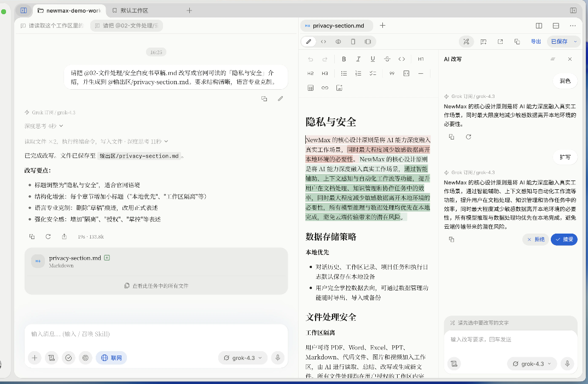Add comment icon in editor toolbar
588x384 pixels.
(x=484, y=42)
